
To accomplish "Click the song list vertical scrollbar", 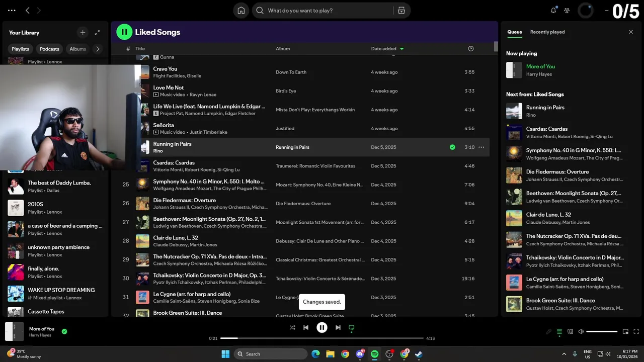I will click(496, 47).
